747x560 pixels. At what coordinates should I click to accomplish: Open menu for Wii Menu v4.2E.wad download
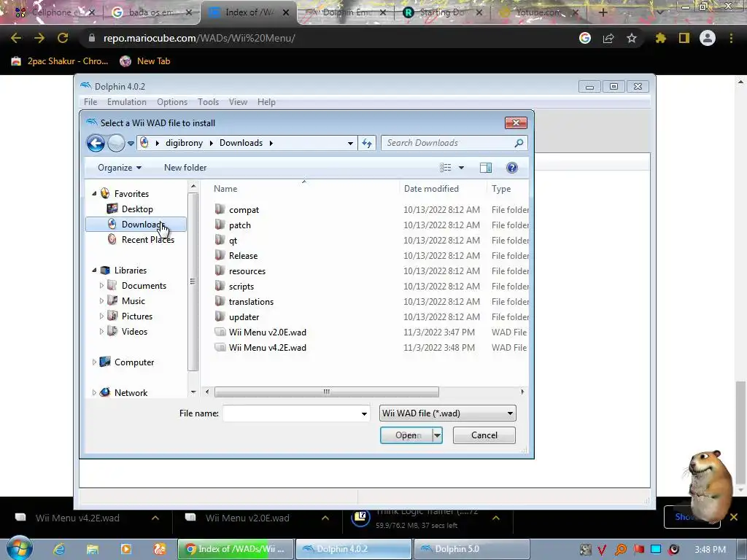[x=155, y=518]
